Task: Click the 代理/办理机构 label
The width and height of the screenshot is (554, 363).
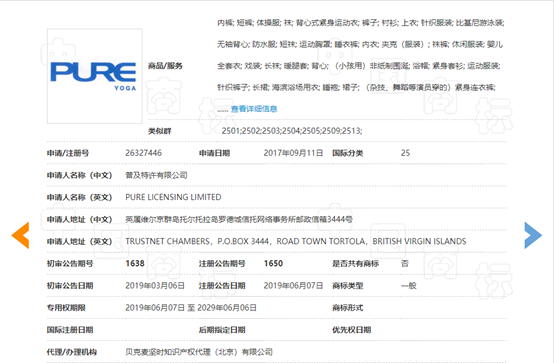Action: tap(72, 352)
